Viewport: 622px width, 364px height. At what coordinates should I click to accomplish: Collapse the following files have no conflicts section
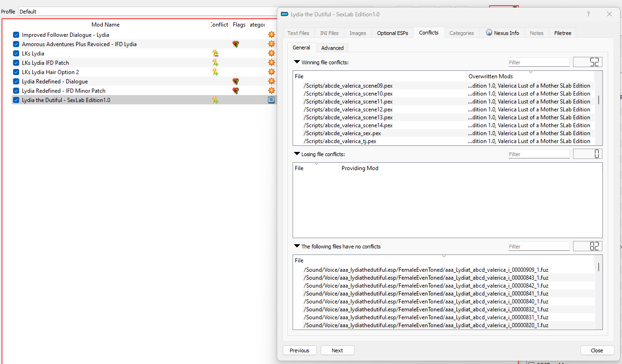click(x=297, y=246)
